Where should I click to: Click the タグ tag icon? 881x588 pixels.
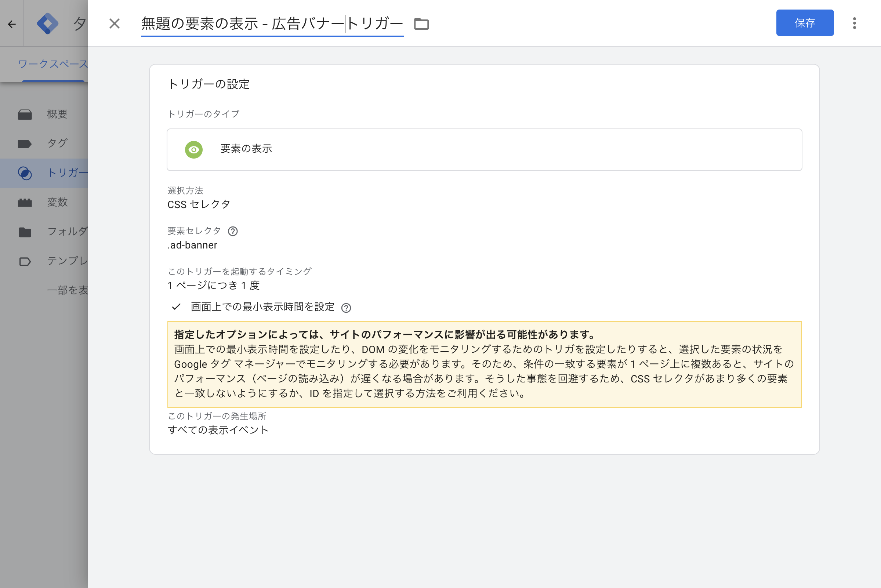point(25,144)
